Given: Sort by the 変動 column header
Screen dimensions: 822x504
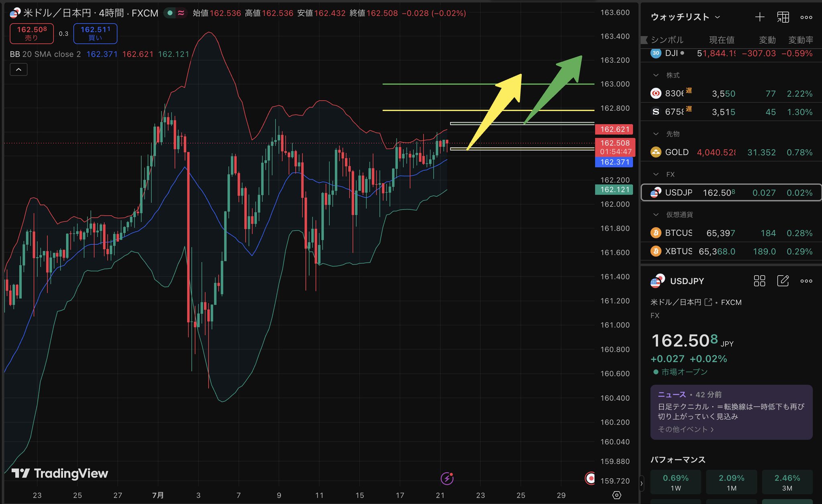Looking at the screenshot, I should [767, 40].
